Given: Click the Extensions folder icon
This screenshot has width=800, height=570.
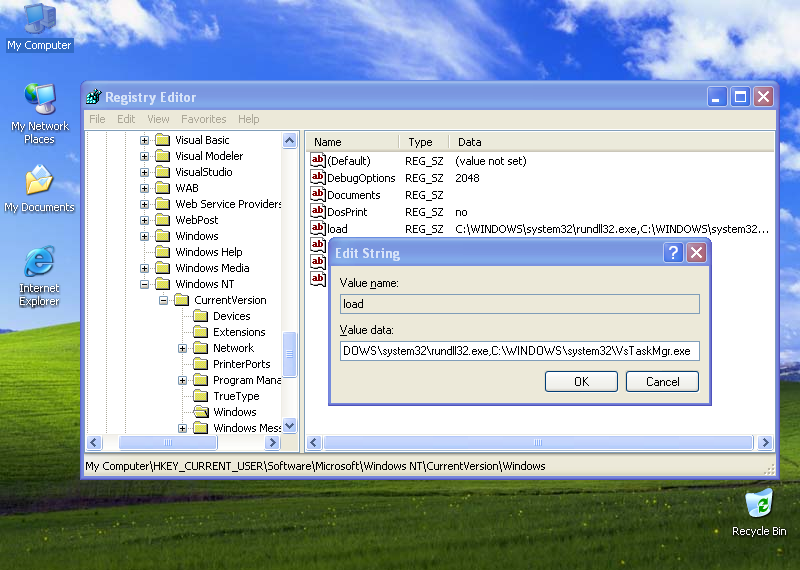Looking at the screenshot, I should click(201, 332).
